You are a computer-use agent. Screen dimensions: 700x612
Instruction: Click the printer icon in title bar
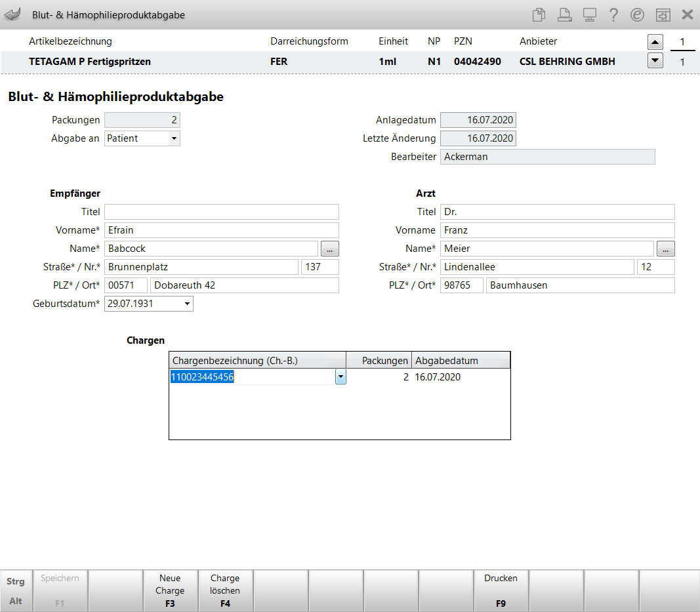(565, 14)
